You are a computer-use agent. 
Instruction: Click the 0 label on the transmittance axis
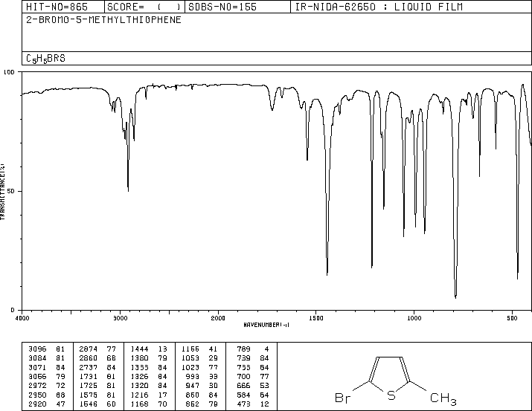pyautogui.click(x=13, y=310)
